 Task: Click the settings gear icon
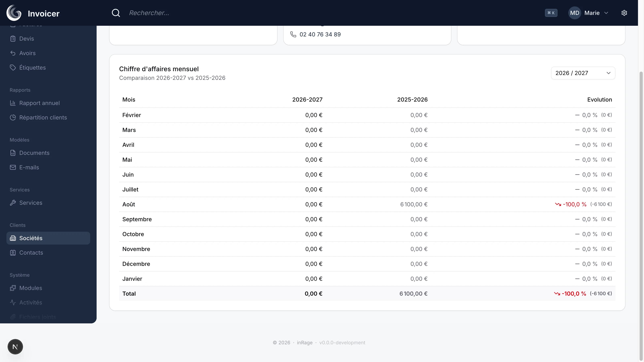pos(624,13)
